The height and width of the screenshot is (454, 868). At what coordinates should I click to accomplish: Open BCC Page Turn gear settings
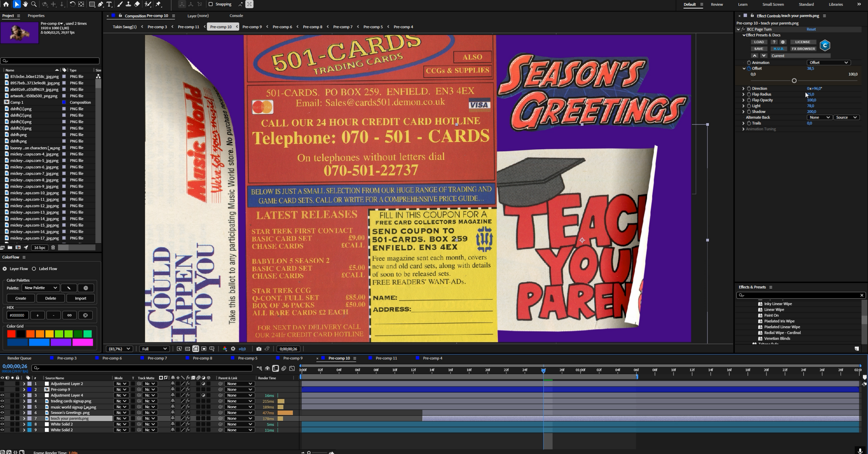point(783,42)
